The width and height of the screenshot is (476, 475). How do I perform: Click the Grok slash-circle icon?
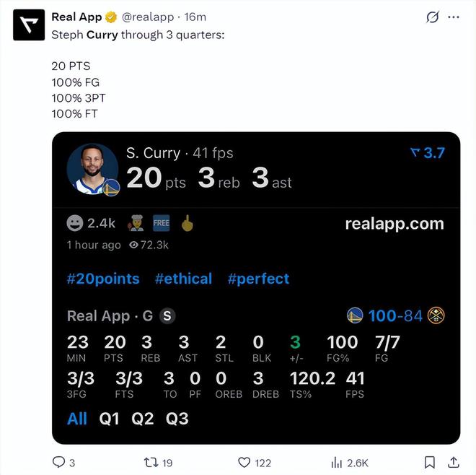pos(432,17)
